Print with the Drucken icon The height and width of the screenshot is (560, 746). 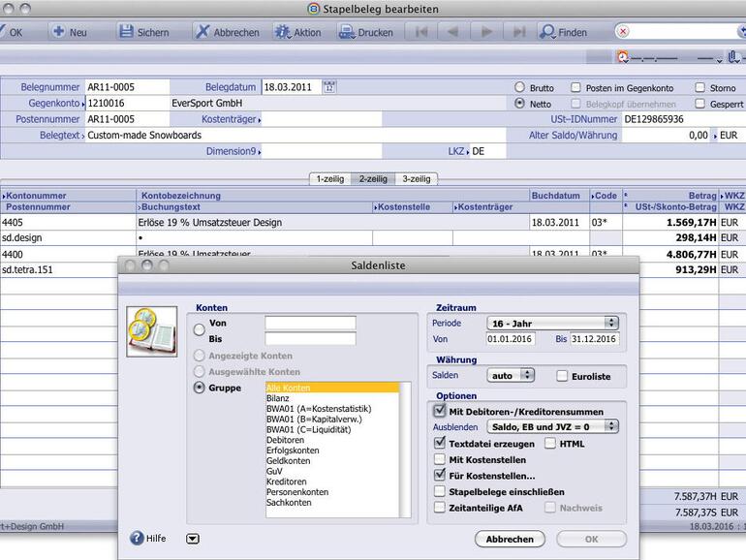347,32
